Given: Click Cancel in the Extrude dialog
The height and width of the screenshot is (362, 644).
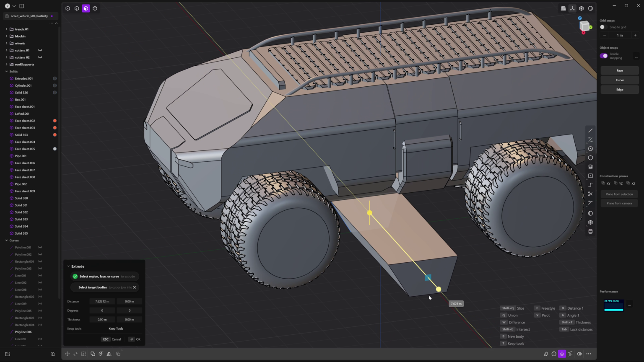Looking at the screenshot, I should pyautogui.click(x=112, y=339).
